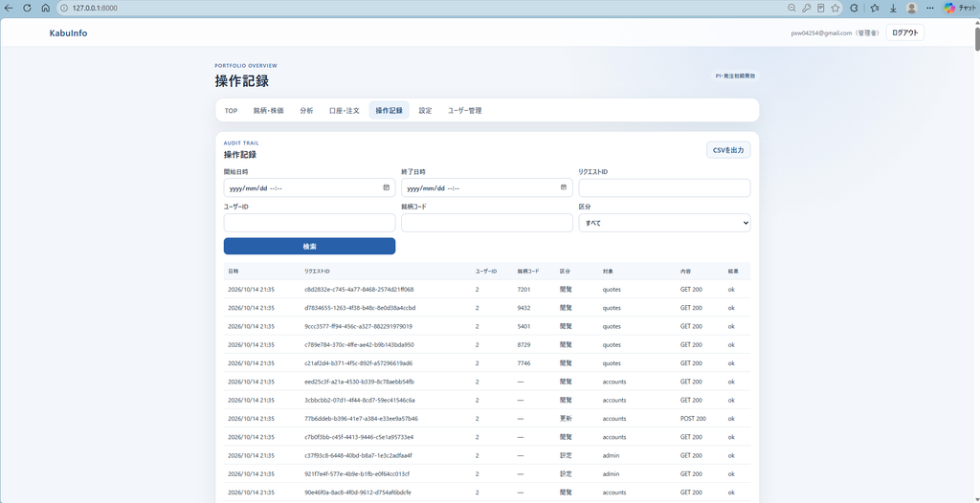This screenshot has width=980, height=503.
Task: Click the CSVを出力 button
Action: tap(728, 150)
